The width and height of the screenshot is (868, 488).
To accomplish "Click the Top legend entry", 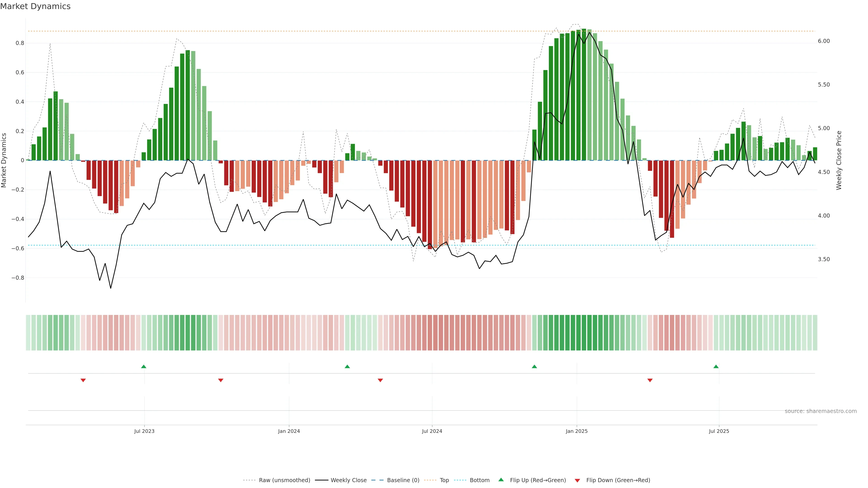I will coord(444,480).
